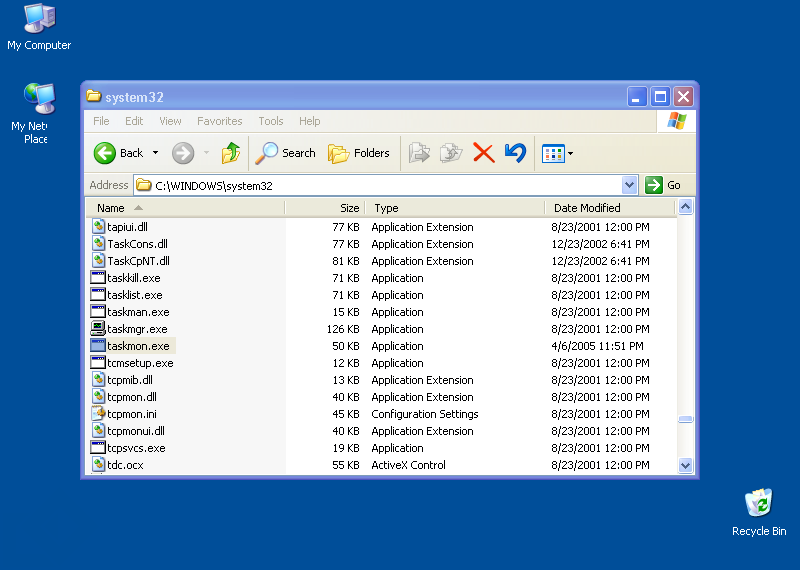Open the Help menu
Screen dimensions: 800x570
pos(309,121)
